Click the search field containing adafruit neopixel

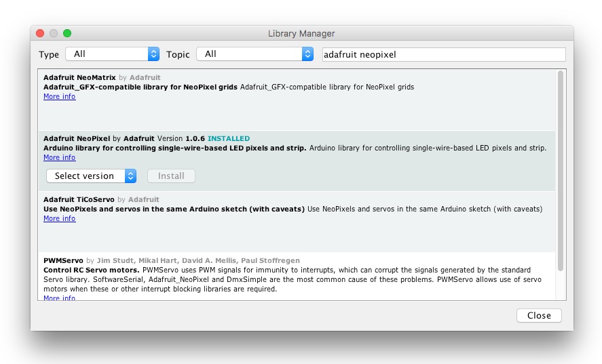pos(443,54)
